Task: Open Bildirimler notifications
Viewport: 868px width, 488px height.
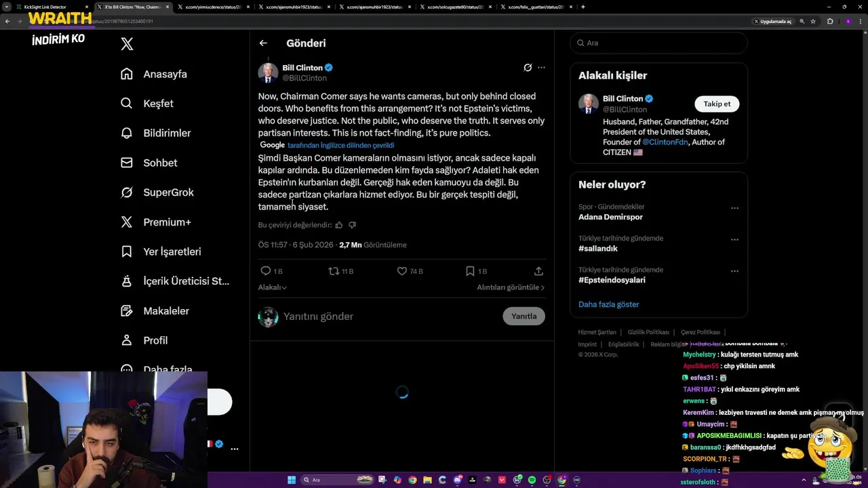Action: click(x=155, y=133)
